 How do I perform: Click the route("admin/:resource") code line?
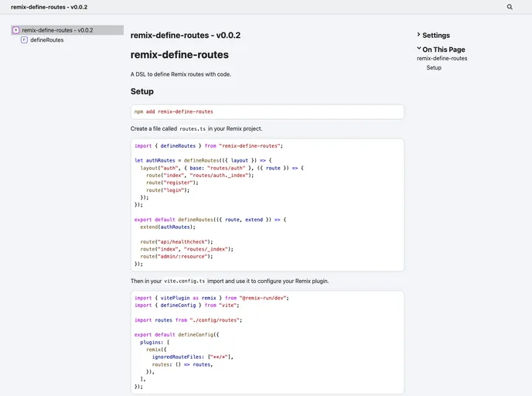176,257
